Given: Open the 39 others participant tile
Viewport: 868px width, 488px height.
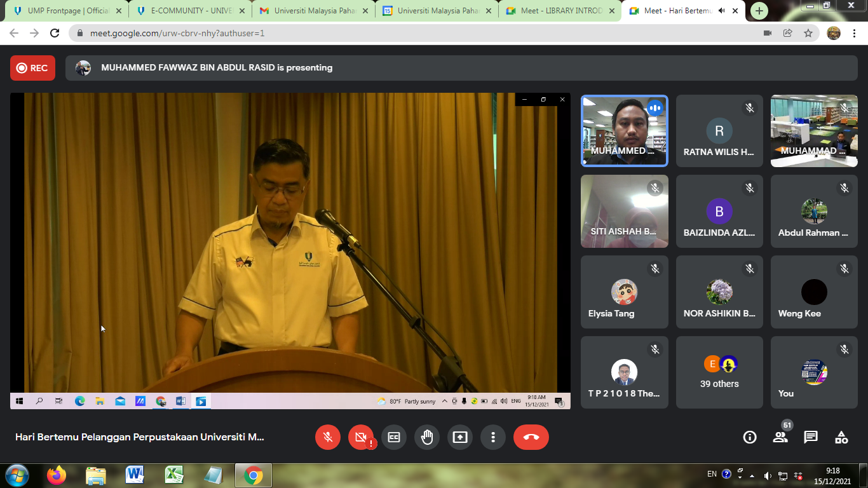Looking at the screenshot, I should 719,372.
